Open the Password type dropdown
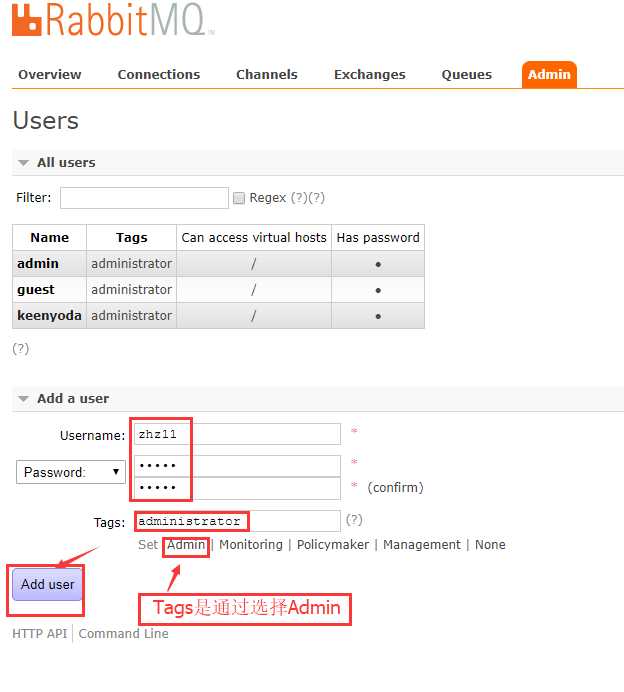 (x=71, y=472)
